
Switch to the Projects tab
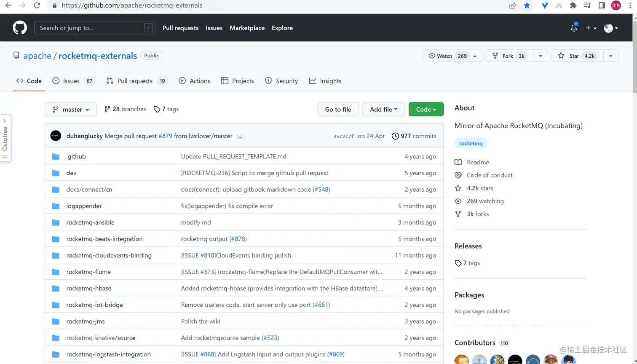pos(238,81)
